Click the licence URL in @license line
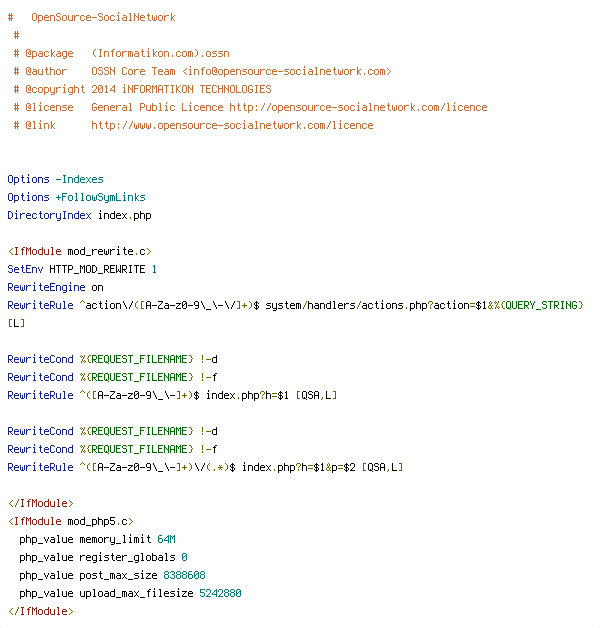 click(x=358, y=107)
